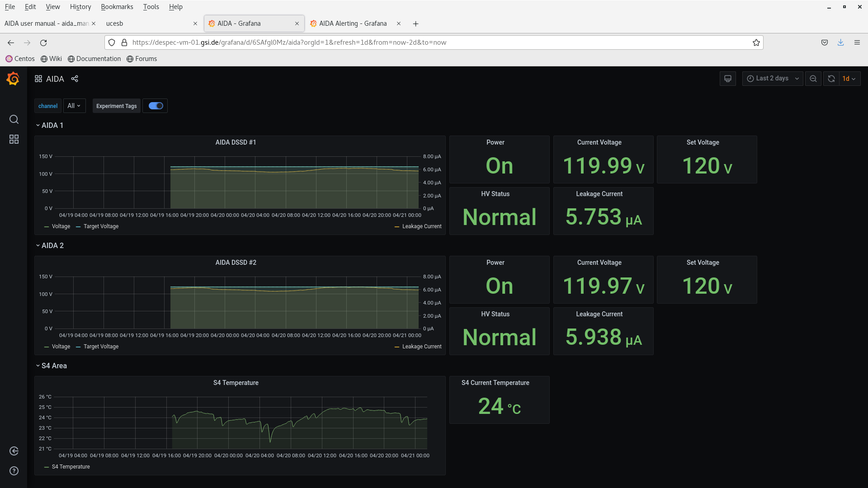Open the Grafana home logo
The image size is (868, 488).
13,79
